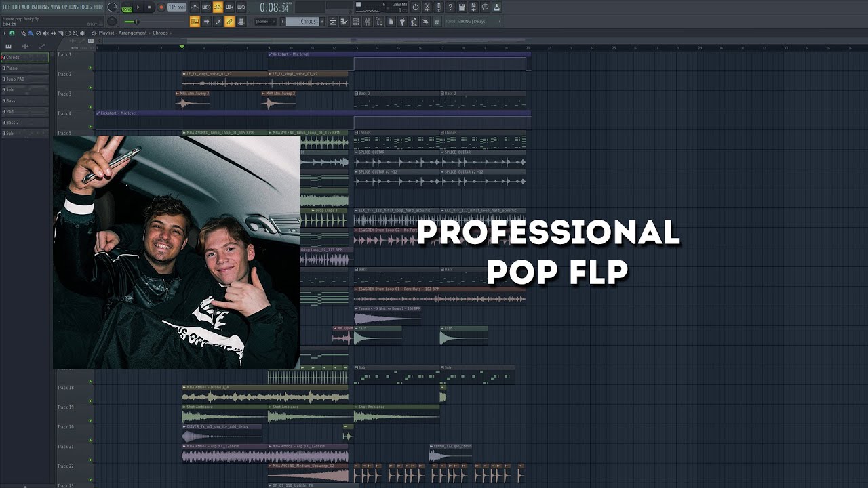Click the Record button in transport
This screenshot has height=488, width=868.
click(161, 7)
